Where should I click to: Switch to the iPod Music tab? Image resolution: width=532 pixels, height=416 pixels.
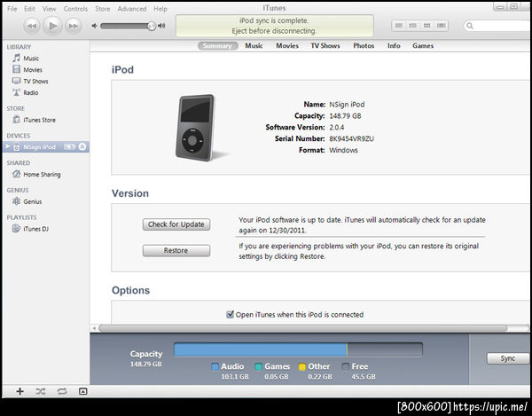pos(254,46)
